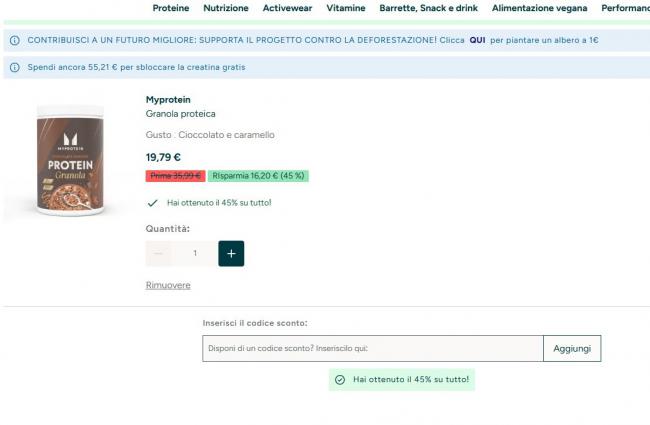650x425 pixels.
Task: Click Rimuovere to remove the item
Action: point(168,285)
